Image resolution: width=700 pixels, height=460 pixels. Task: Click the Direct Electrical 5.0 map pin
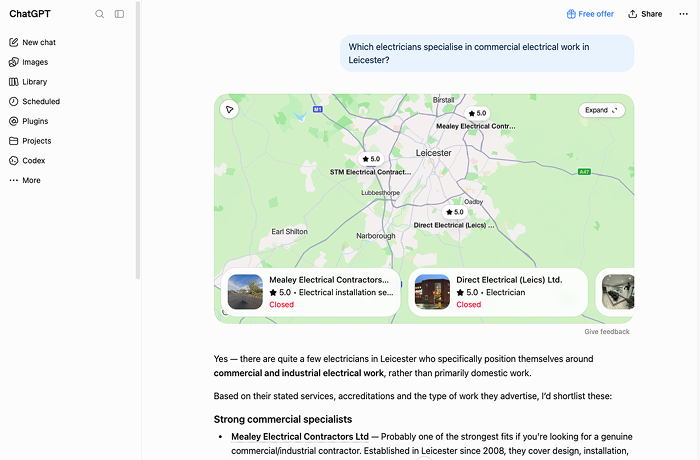(454, 212)
